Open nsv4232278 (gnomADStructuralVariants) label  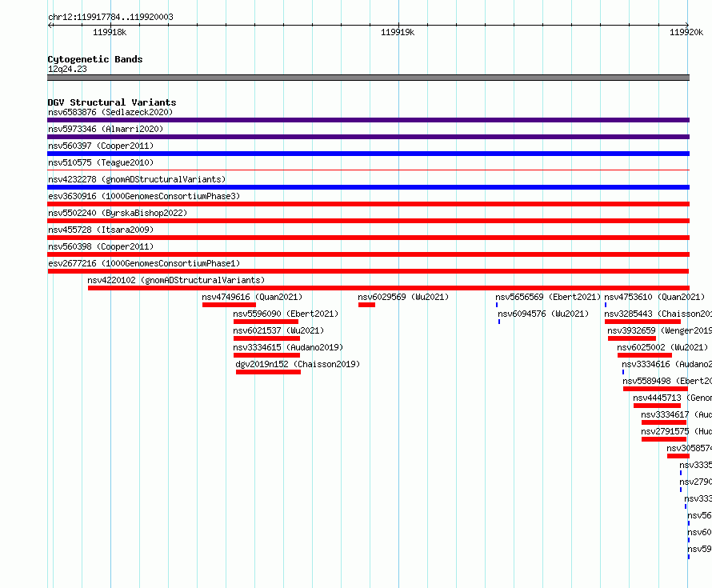[x=137, y=179]
